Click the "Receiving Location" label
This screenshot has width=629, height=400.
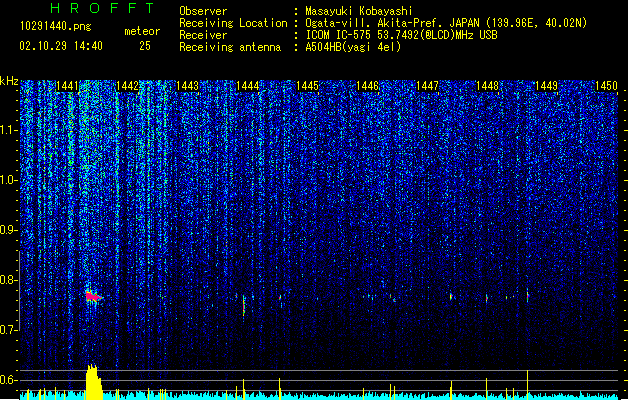(233, 23)
